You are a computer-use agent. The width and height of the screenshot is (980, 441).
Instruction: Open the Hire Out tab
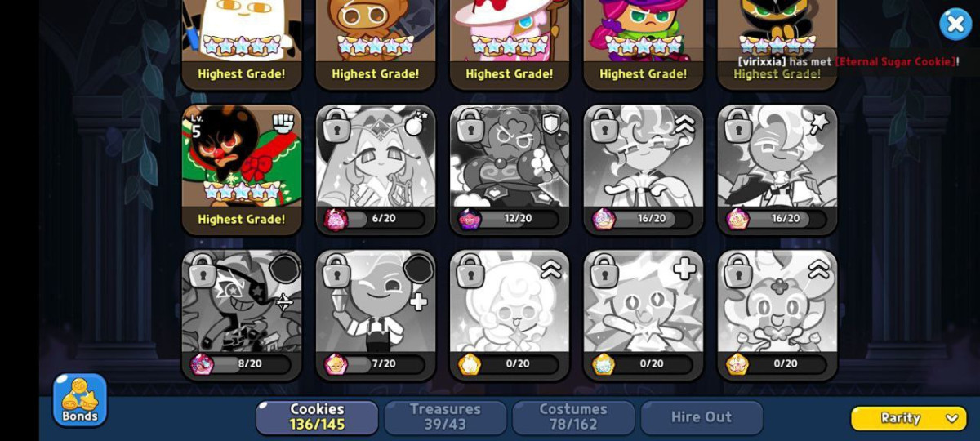tap(702, 416)
